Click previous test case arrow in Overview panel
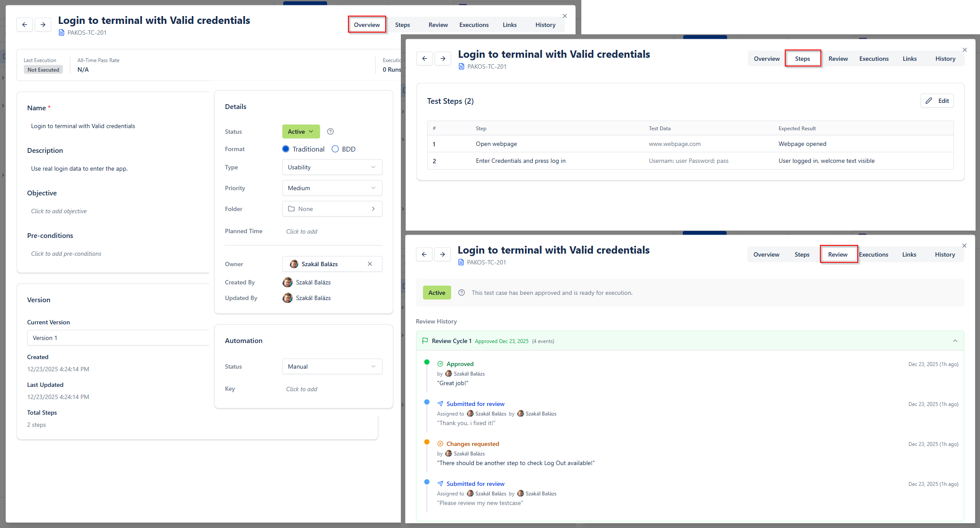This screenshot has width=980, height=528. (25, 25)
